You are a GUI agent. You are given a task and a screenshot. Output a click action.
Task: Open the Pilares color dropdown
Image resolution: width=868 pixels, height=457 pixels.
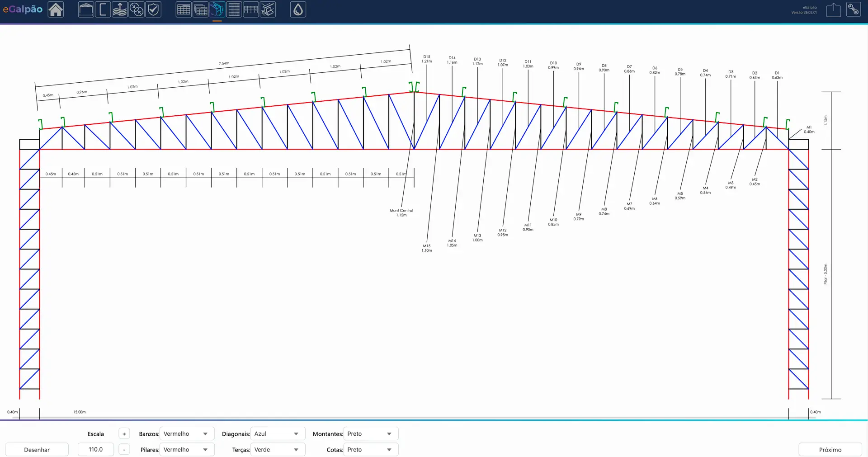click(x=187, y=450)
